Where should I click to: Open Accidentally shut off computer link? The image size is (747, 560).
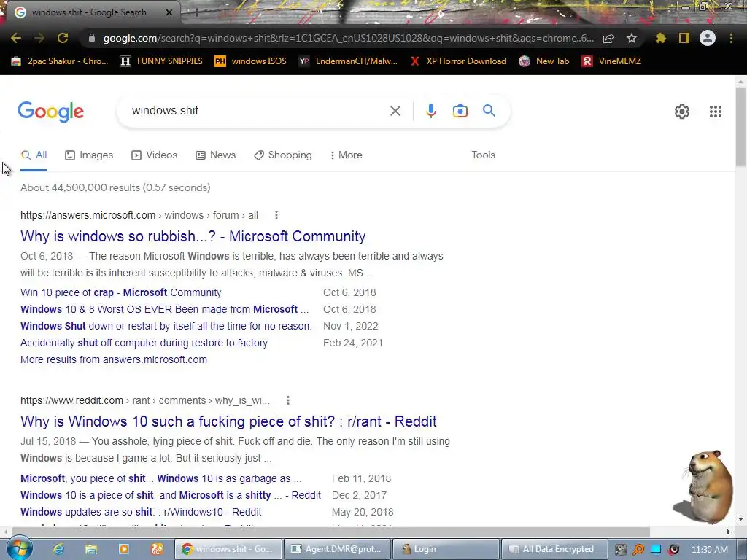point(144,343)
